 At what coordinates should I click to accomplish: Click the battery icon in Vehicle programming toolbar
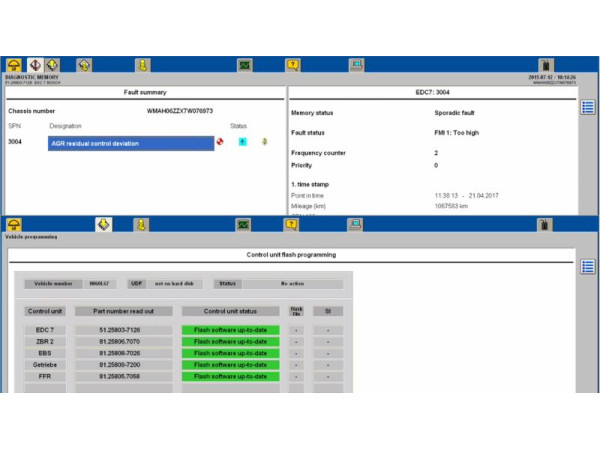click(545, 225)
